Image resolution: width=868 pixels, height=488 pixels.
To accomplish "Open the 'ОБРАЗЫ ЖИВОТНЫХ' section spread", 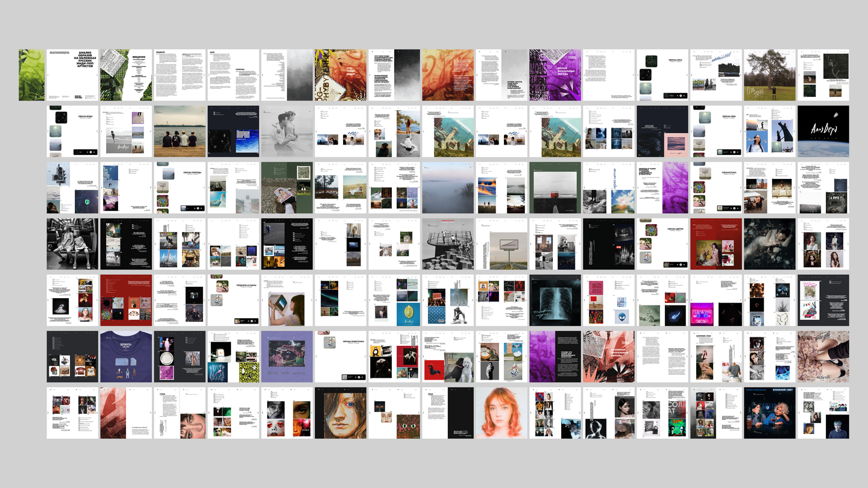I will click(341, 356).
